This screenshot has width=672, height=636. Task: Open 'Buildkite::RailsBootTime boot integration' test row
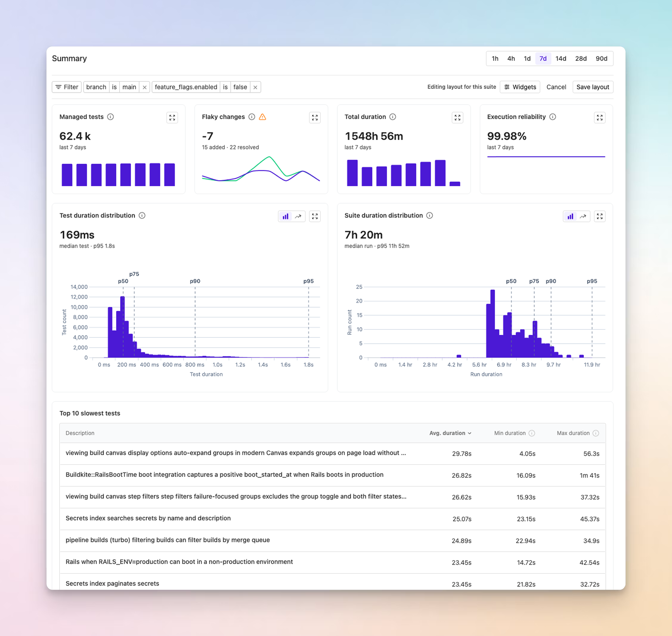coord(332,475)
